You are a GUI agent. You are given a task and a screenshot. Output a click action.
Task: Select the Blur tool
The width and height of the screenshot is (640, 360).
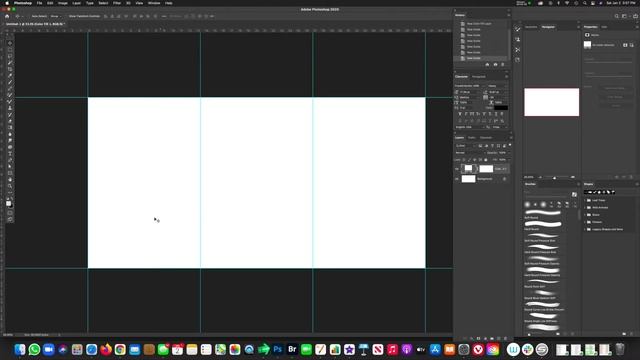(10, 134)
